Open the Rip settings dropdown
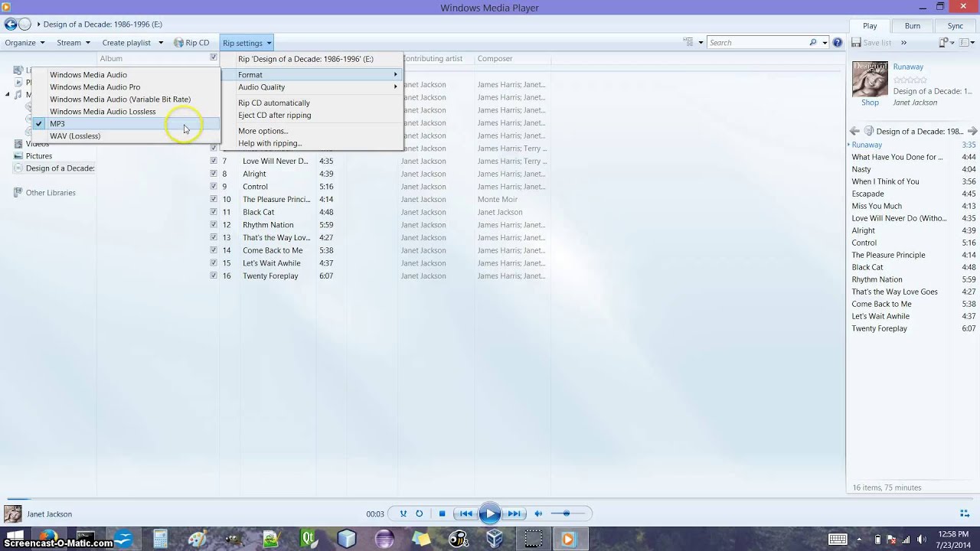Screen dimensions: 980x551 click(x=247, y=43)
